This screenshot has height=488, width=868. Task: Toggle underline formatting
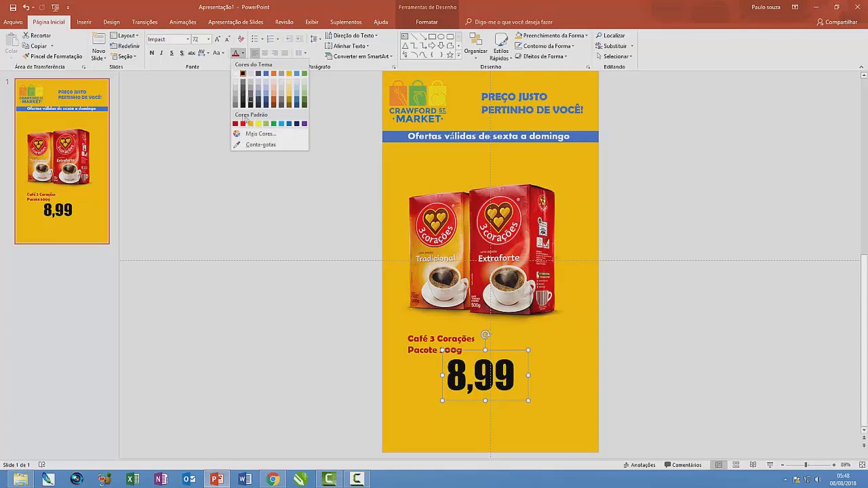coord(171,53)
